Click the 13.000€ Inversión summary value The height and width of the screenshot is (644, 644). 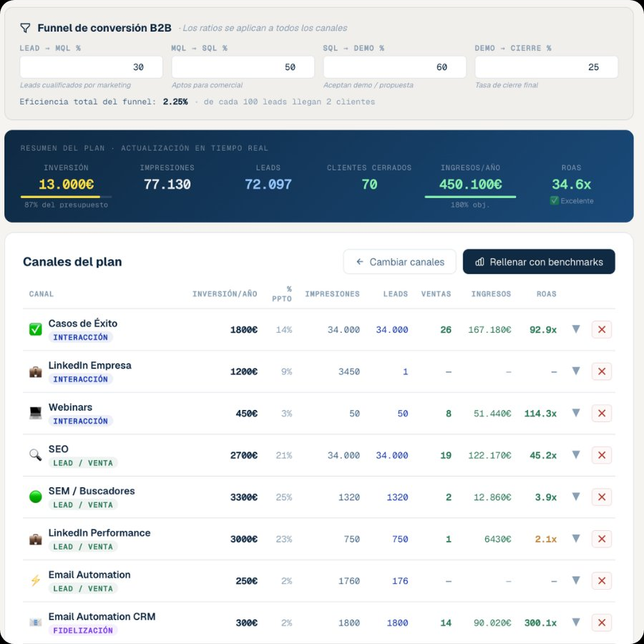(66, 185)
